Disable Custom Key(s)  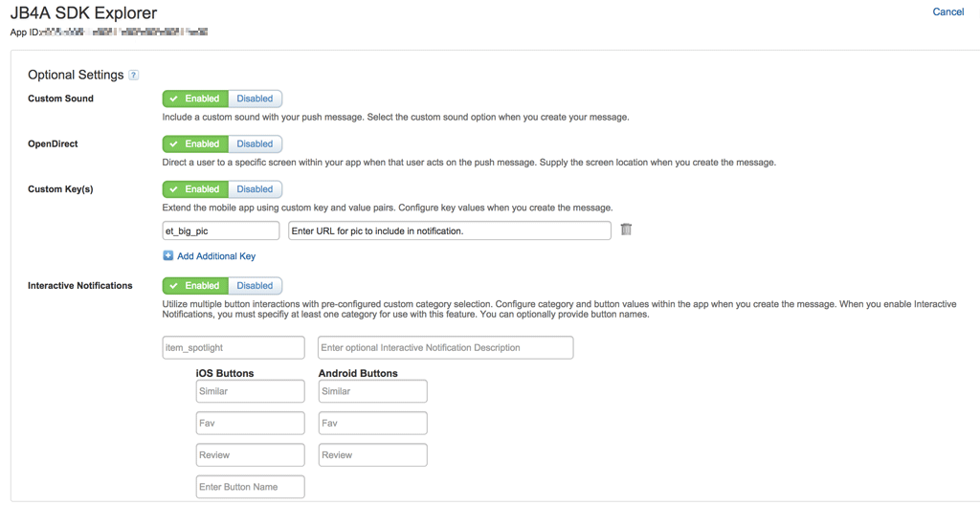(x=255, y=189)
